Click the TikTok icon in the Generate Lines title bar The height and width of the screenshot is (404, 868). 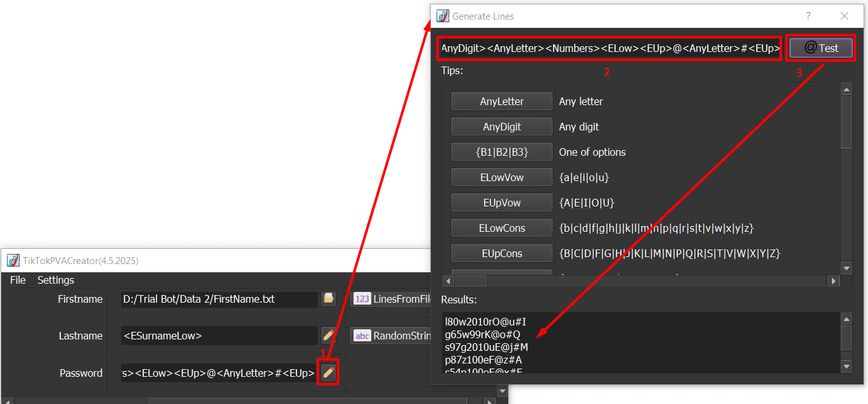(x=443, y=16)
